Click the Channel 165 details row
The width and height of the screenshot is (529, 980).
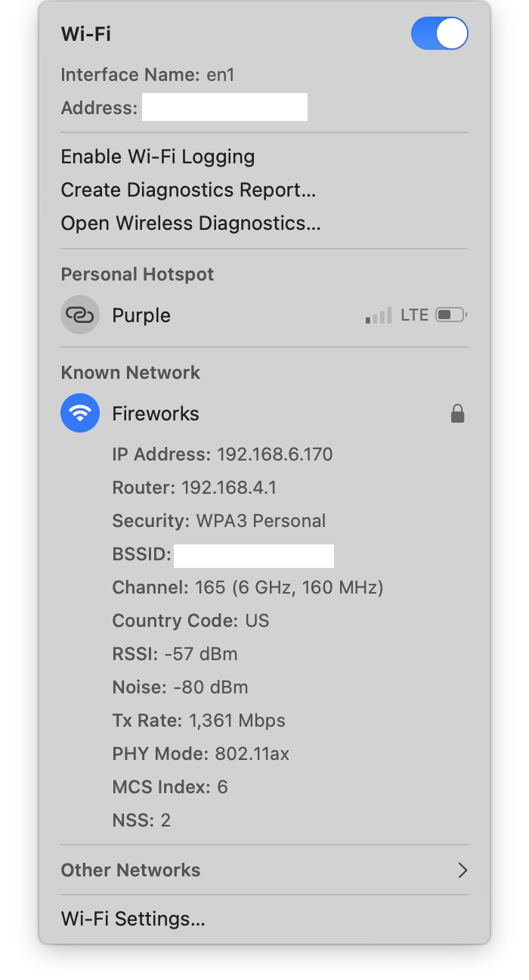(x=248, y=588)
